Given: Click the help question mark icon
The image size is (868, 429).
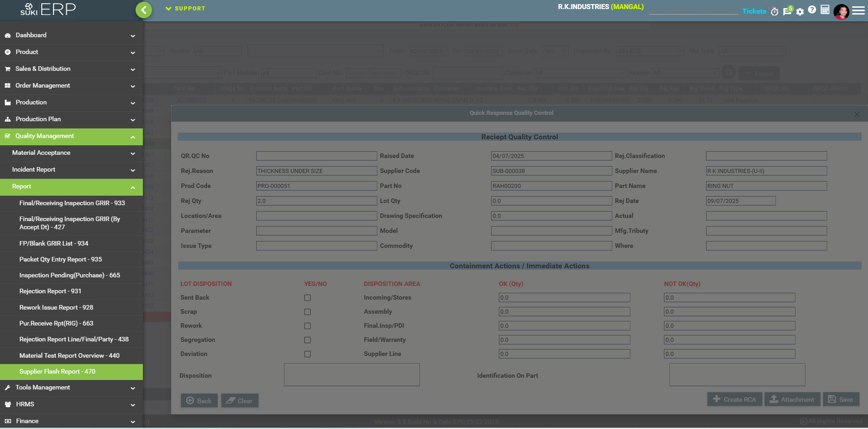Looking at the screenshot, I should 812,10.
